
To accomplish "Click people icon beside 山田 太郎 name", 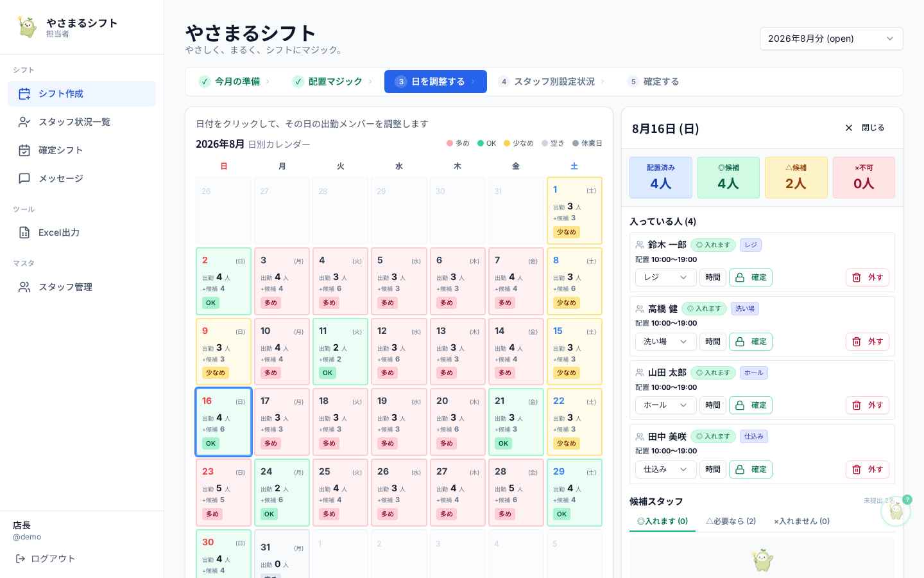I will pyautogui.click(x=640, y=372).
